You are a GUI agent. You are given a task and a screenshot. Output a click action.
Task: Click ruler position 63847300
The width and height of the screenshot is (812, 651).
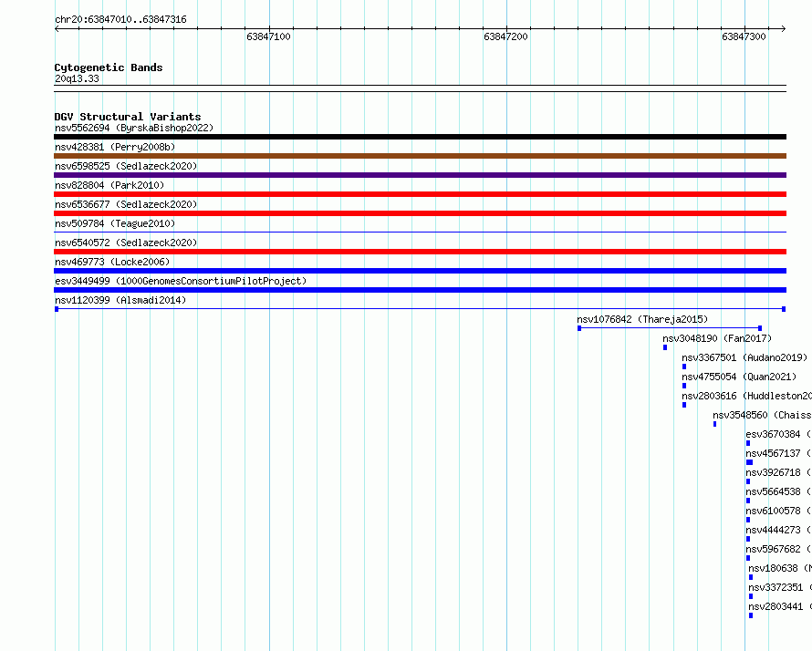click(744, 36)
